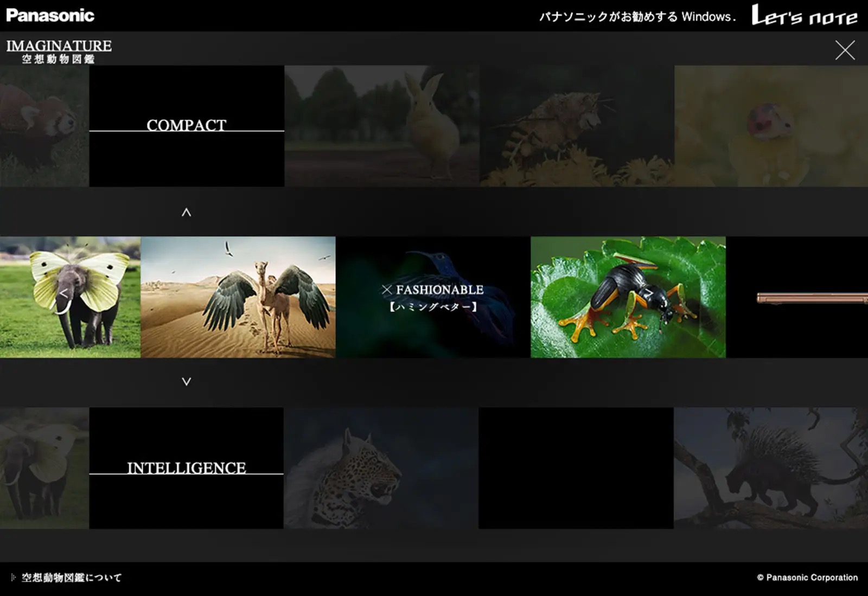This screenshot has width=868, height=596.
Task: Click the up chevron to the previous category
Action: click(x=186, y=213)
